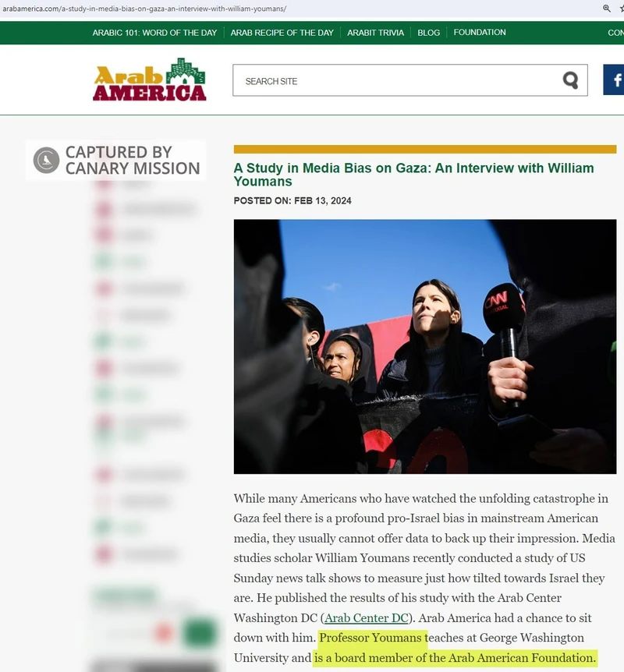Viewport: 624px width, 672px height.
Task: Click the highlighted 'Professor Youmans' text
Action: click(x=372, y=638)
